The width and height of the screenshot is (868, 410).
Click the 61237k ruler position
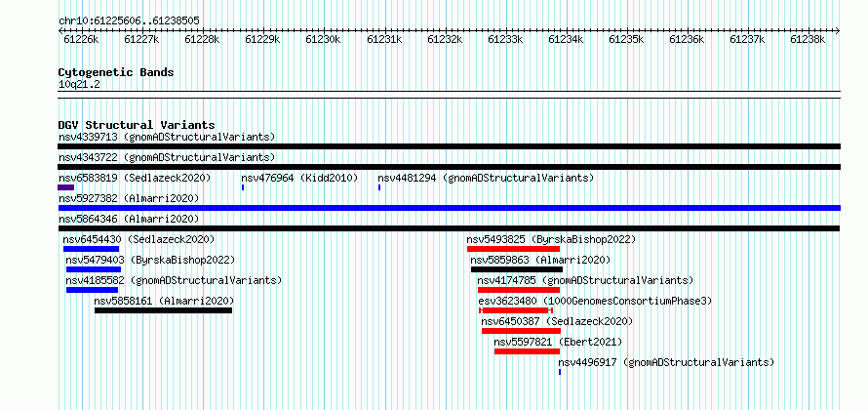point(747,39)
